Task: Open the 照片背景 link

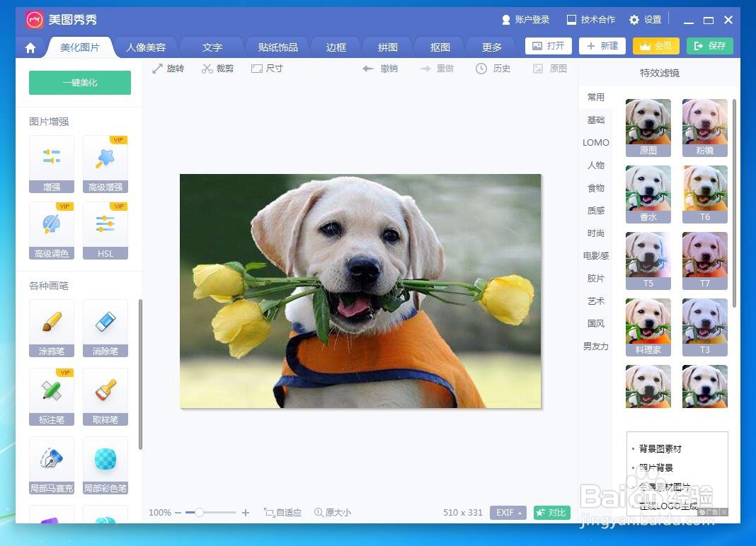Action: (x=656, y=468)
